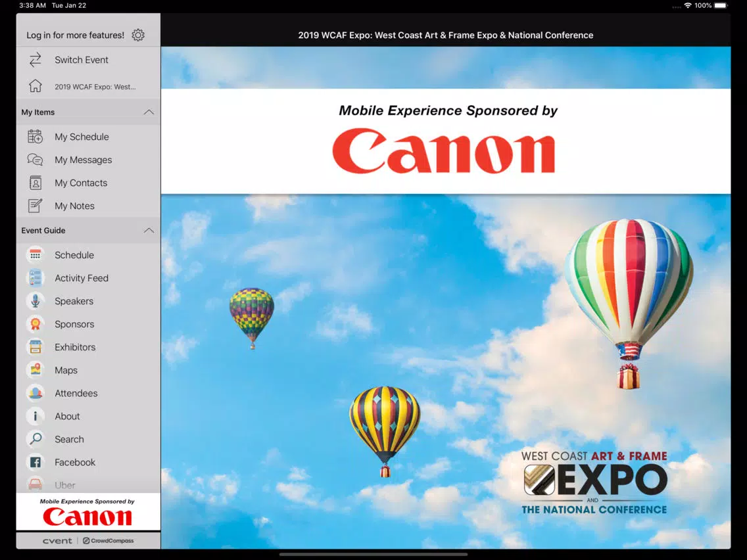Open settings gear icon

pos(138,35)
